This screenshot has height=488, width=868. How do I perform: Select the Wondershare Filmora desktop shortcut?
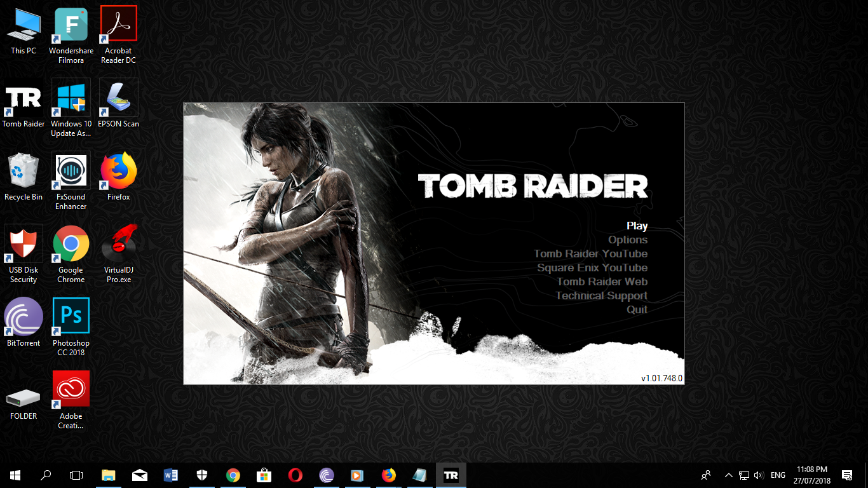[x=71, y=35]
